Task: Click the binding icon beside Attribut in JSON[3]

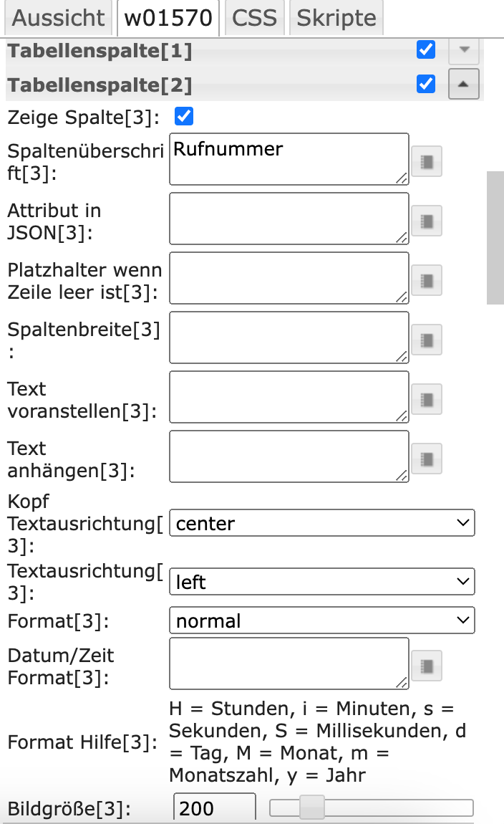Action: click(x=426, y=221)
